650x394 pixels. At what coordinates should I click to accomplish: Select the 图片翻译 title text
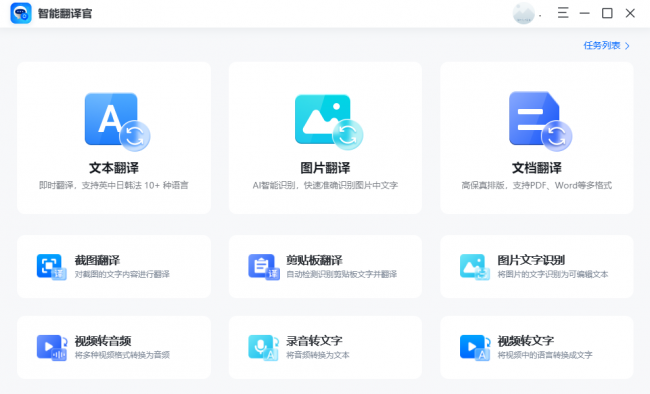325,168
